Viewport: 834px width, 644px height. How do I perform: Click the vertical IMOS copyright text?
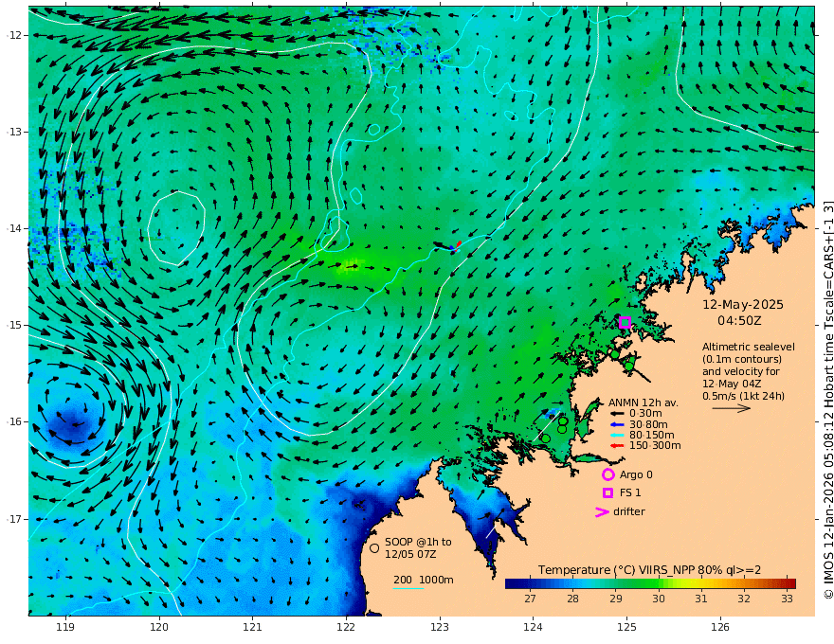[x=827, y=400]
